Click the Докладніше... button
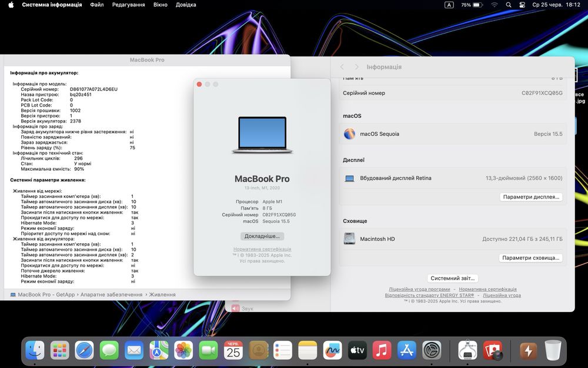The image size is (588, 368). (262, 236)
